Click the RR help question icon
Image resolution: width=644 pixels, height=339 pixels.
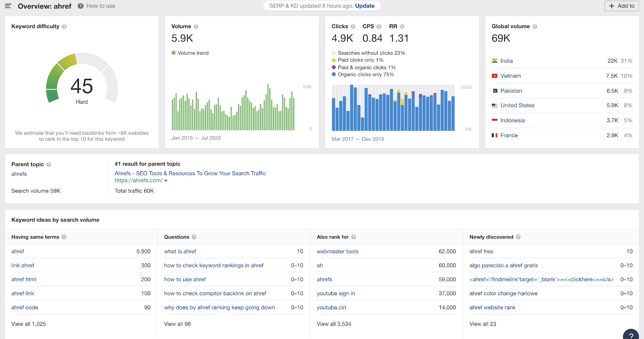tap(402, 27)
